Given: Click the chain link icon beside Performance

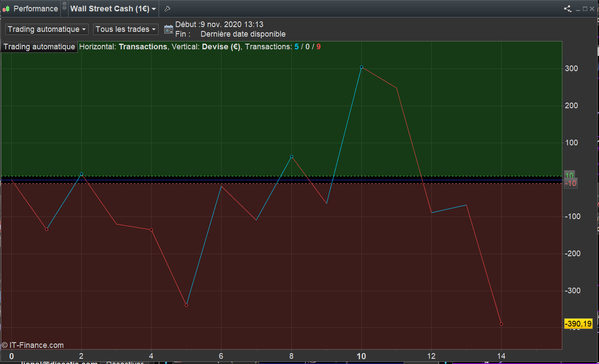Looking at the screenshot, I should coord(64,6).
